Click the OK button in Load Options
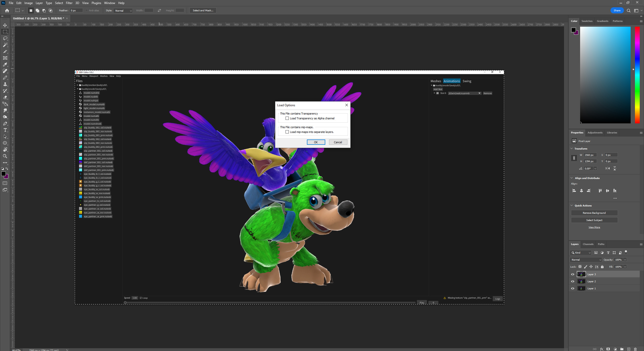644x351 pixels. (x=316, y=142)
